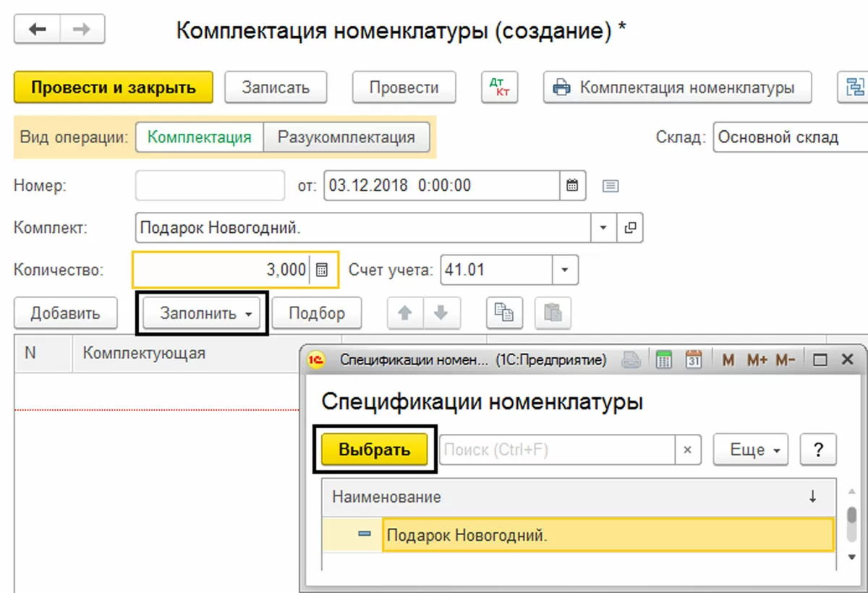Click the M memory button
Image resolution: width=868 pixels, height=593 pixels.
tap(728, 359)
